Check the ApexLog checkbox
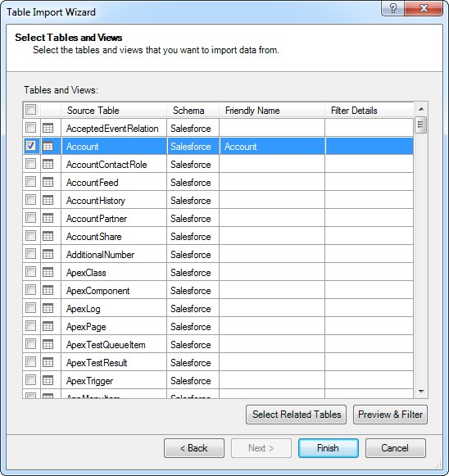This screenshot has height=476, width=449. [x=30, y=308]
